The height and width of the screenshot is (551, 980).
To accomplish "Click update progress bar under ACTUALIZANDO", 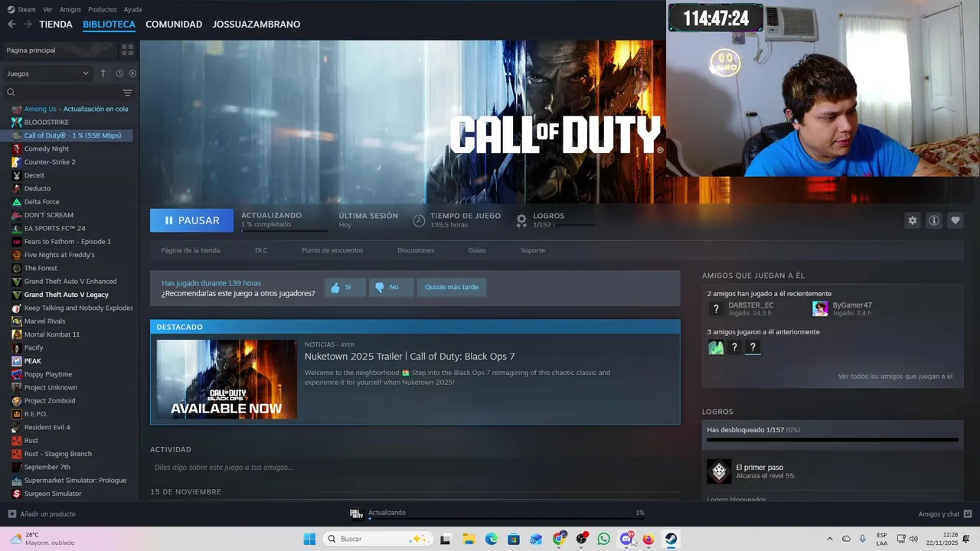I will point(284,230).
